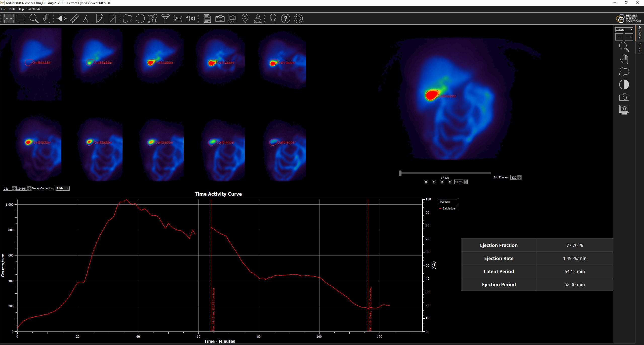Open the Classic layout dropdown
This screenshot has height=345, width=644.
624,30
